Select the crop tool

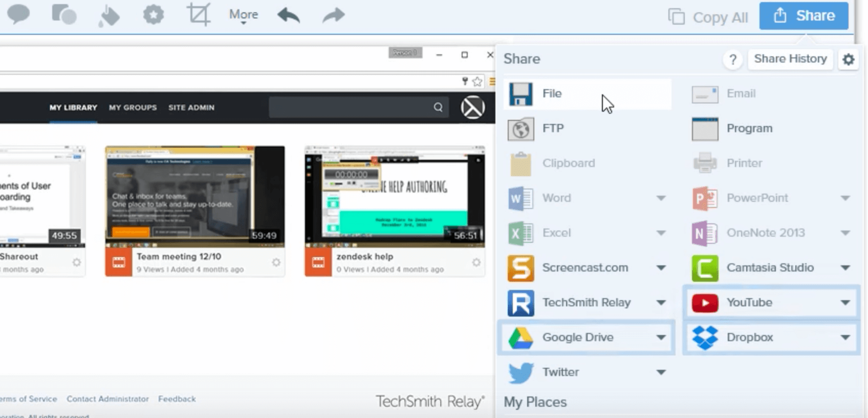point(199,14)
